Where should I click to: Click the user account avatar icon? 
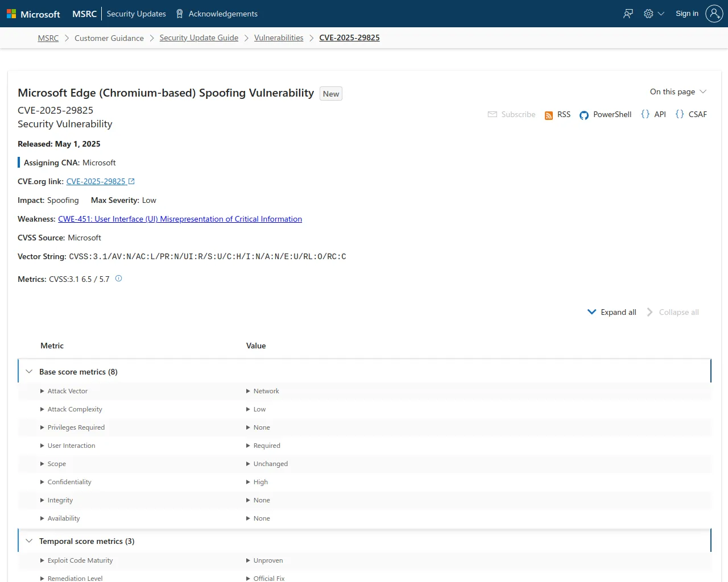714,14
